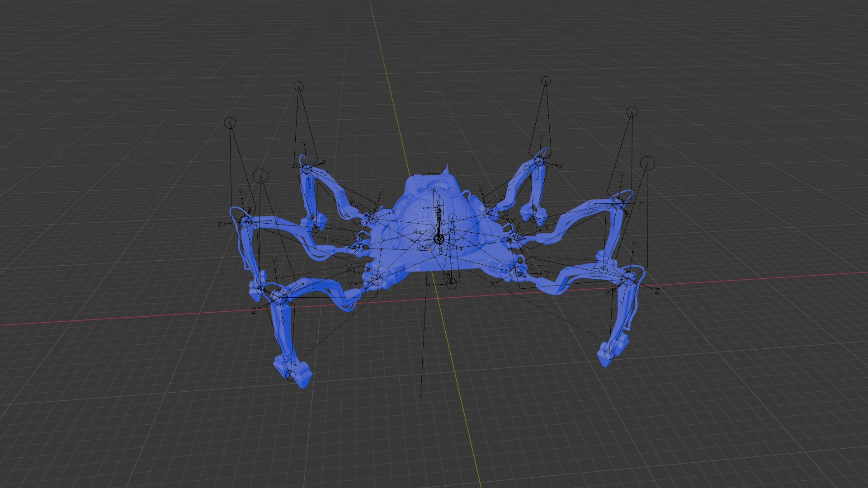Select the highest pole-target circle on the left side
Viewport: 868px width, 488px height.
coord(298,86)
